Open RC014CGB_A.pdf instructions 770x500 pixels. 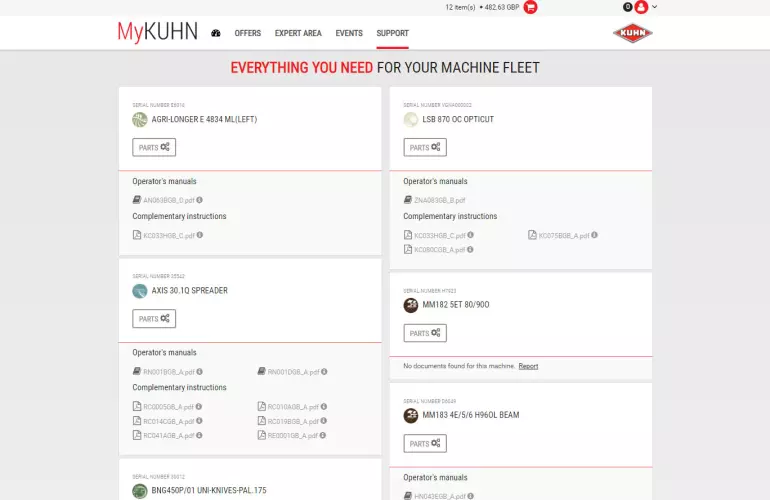click(x=168, y=421)
